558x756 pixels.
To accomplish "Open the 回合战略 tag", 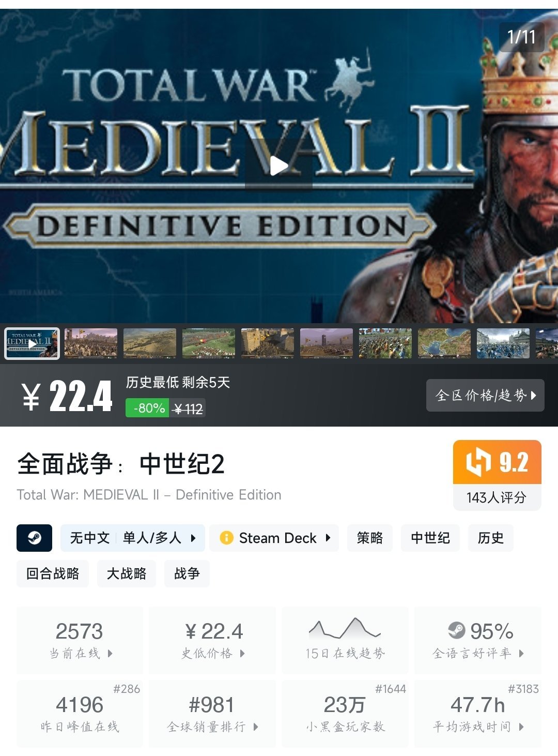I will pyautogui.click(x=53, y=573).
